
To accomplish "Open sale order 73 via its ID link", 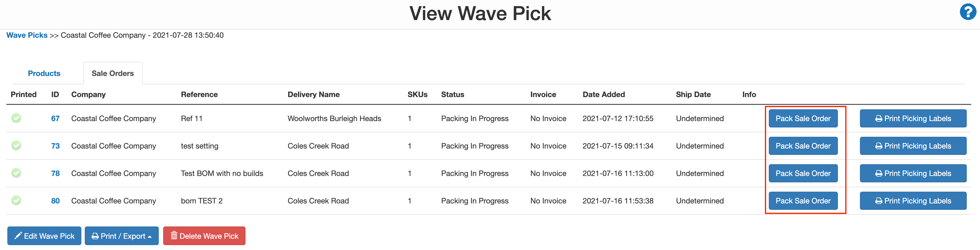I will 55,146.
